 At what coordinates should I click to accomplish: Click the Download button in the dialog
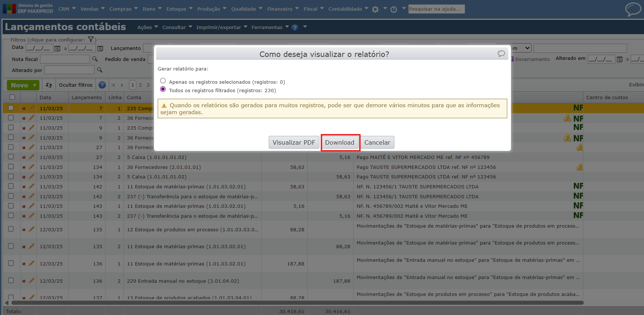[x=340, y=142]
